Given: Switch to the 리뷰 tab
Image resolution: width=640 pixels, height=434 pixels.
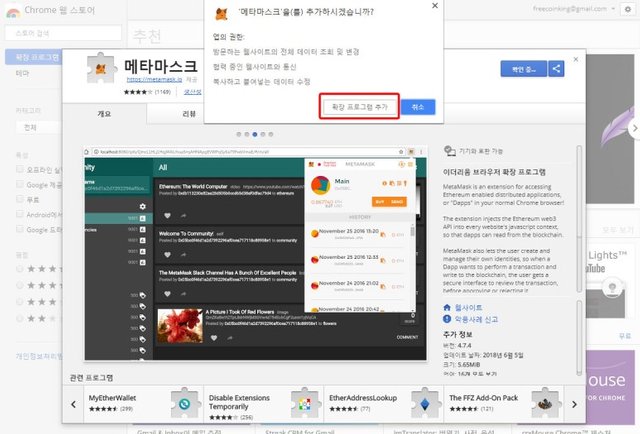Looking at the screenshot, I should point(189,114).
